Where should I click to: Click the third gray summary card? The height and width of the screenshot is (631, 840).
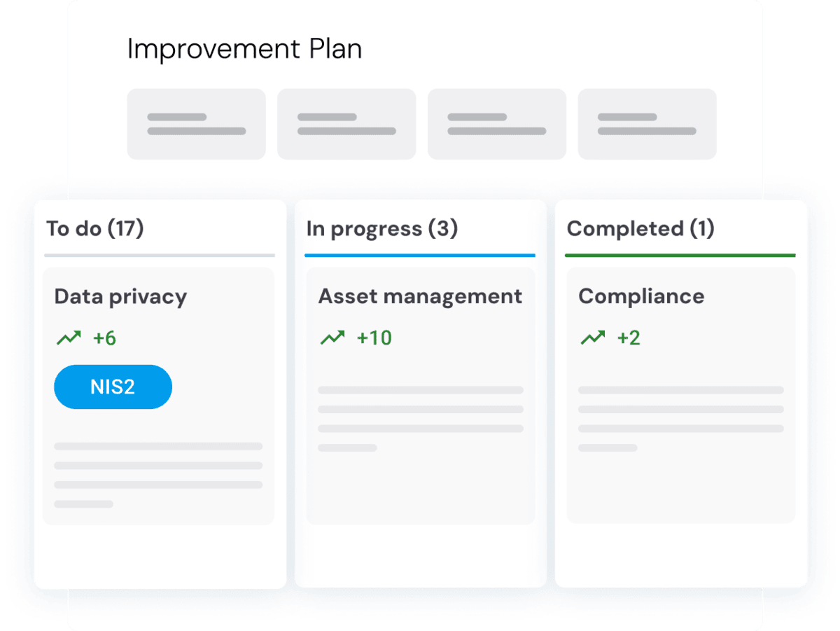pyautogui.click(x=497, y=124)
